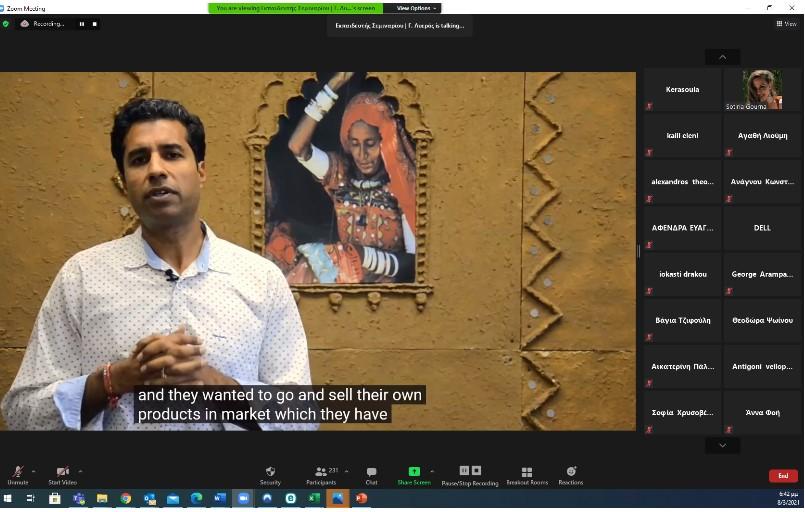This screenshot has width=805, height=512.
Task: Unmute the microphone in Zoom toolbar
Action: (x=17, y=472)
